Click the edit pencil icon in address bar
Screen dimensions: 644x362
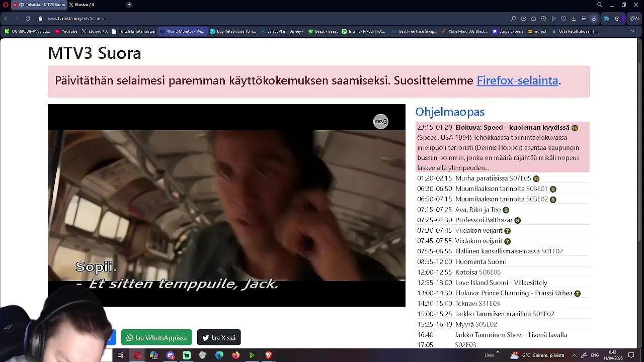click(523, 19)
